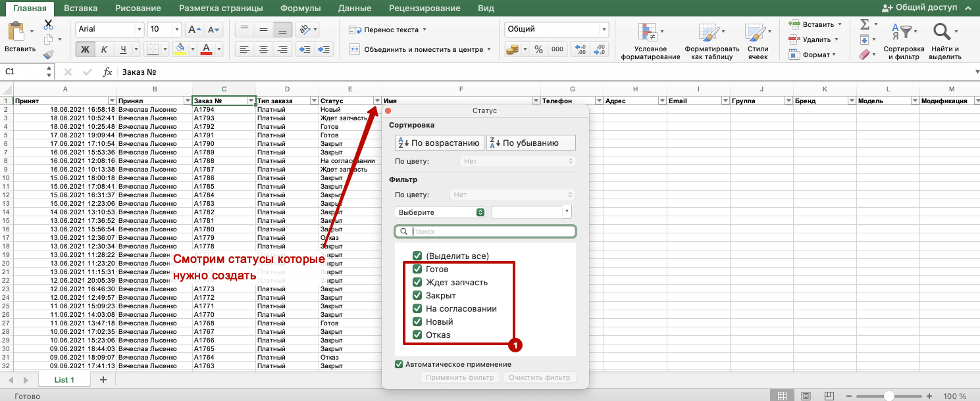Open the insert function fx button
Screen dimensions: 980x401
click(x=107, y=72)
